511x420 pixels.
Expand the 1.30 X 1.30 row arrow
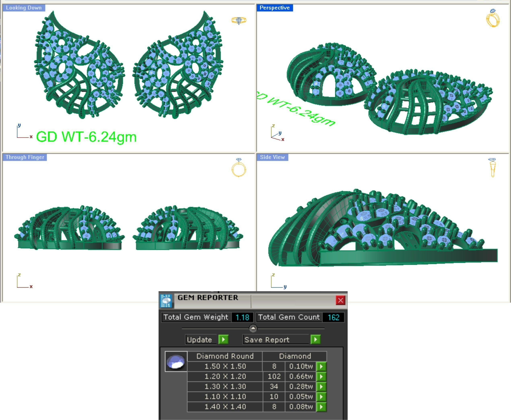[x=321, y=387]
